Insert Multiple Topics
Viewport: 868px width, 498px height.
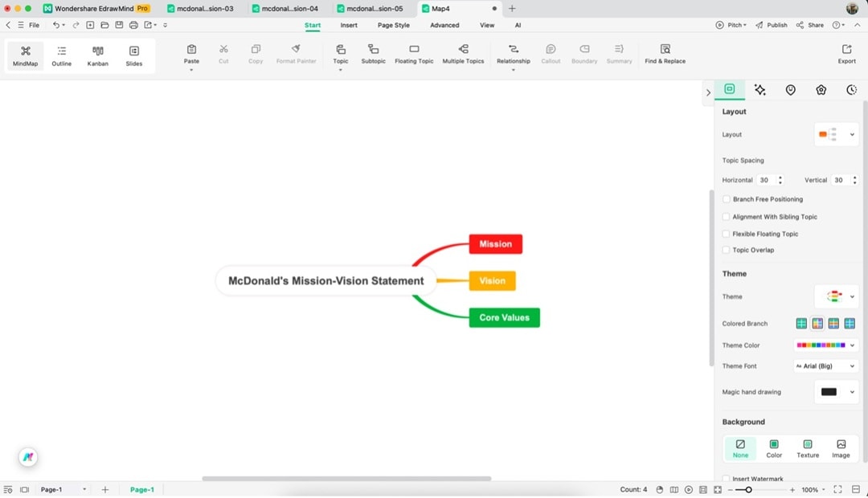pyautogui.click(x=464, y=55)
